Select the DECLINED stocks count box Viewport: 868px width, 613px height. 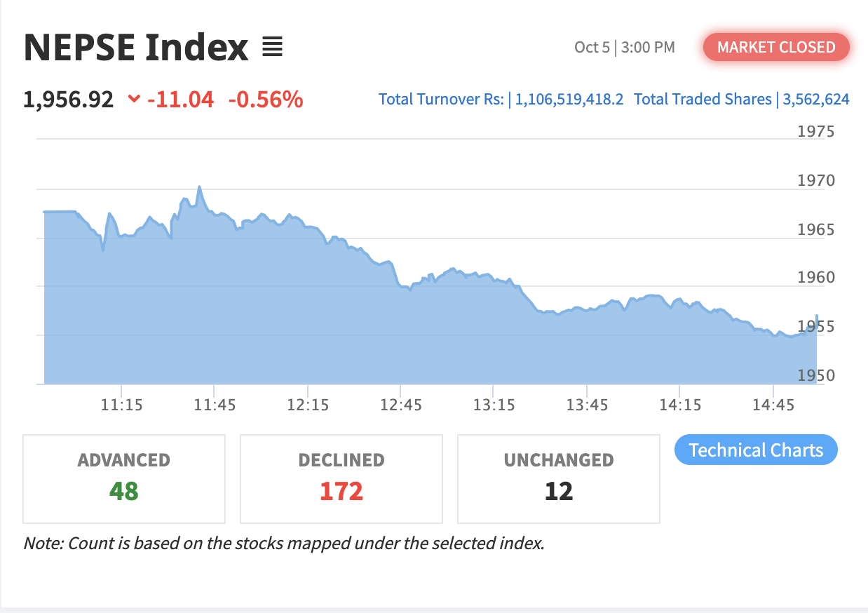341,478
